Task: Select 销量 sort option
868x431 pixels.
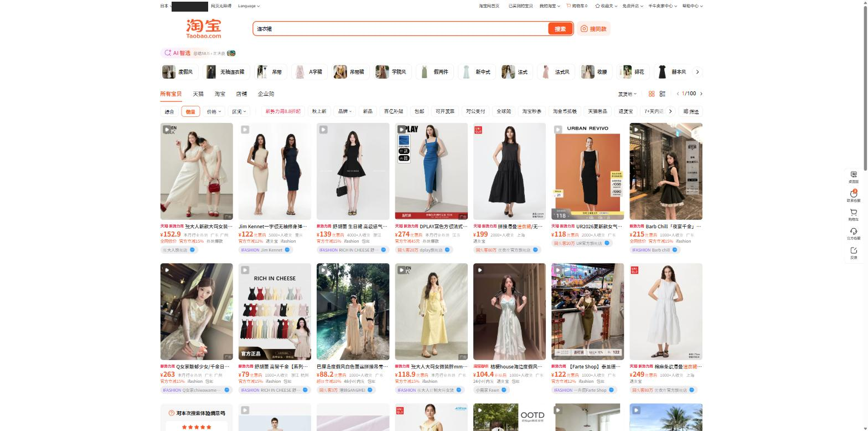Action: [x=190, y=111]
